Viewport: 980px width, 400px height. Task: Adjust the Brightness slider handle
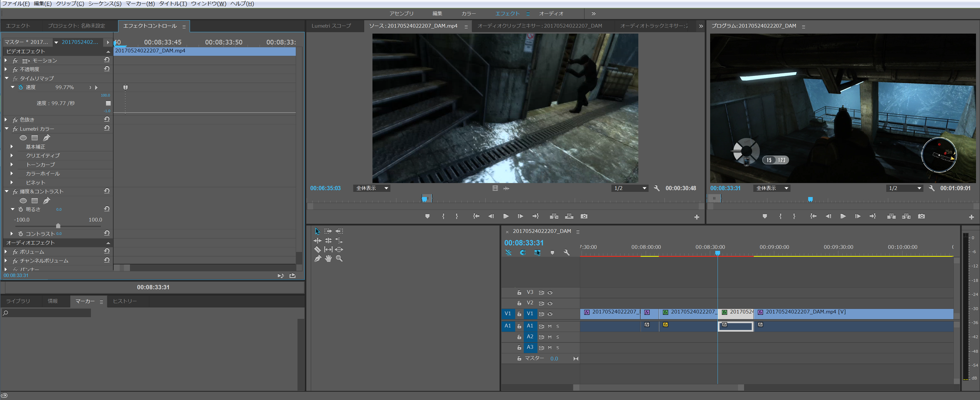[58, 226]
